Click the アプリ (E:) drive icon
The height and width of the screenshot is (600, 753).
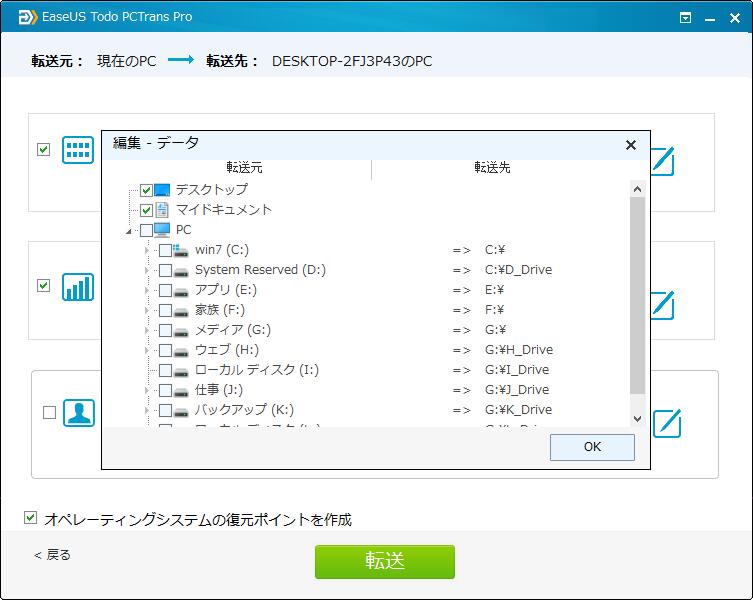(181, 292)
